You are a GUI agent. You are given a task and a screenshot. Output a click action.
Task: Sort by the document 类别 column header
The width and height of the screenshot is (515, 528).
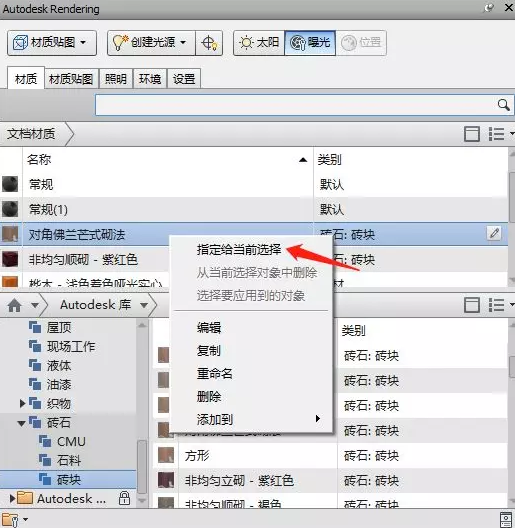coord(410,159)
